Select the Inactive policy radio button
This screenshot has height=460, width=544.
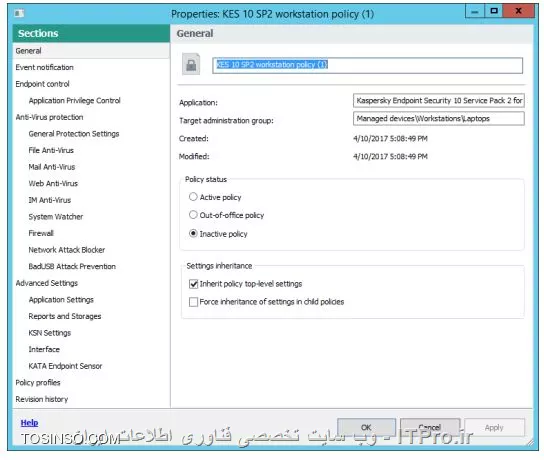click(193, 233)
